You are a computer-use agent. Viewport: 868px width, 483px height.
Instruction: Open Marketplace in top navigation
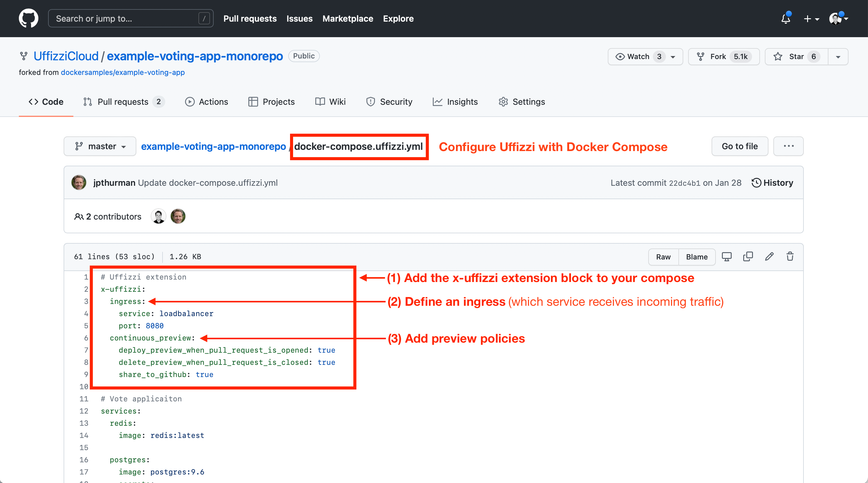pyautogui.click(x=347, y=19)
